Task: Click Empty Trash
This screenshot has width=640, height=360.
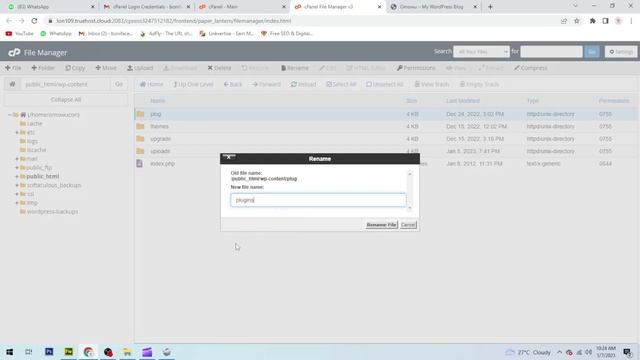Action: tap(479, 84)
